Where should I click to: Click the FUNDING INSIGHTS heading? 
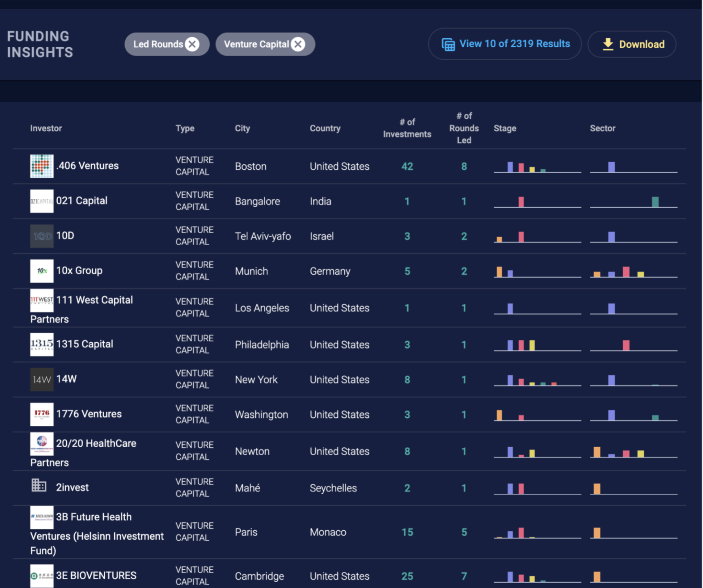tap(40, 44)
